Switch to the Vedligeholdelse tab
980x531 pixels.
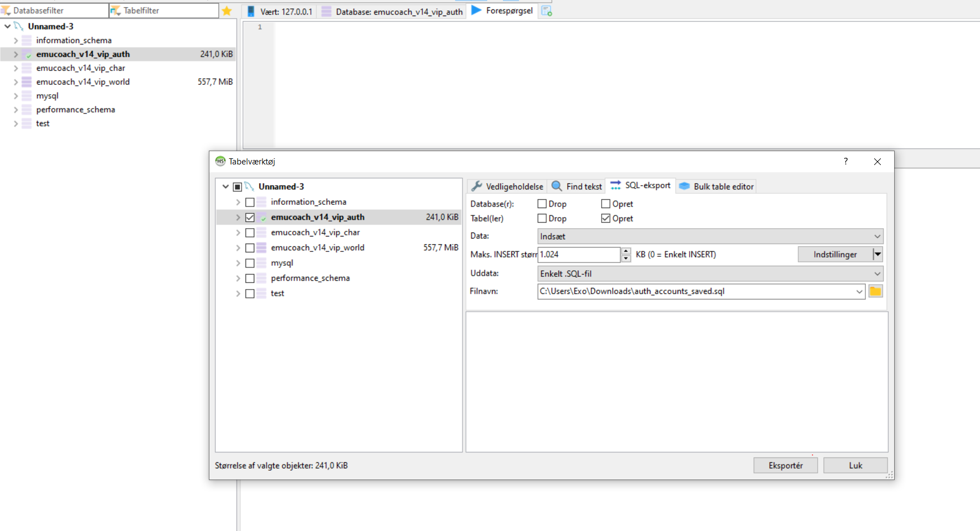pos(508,187)
